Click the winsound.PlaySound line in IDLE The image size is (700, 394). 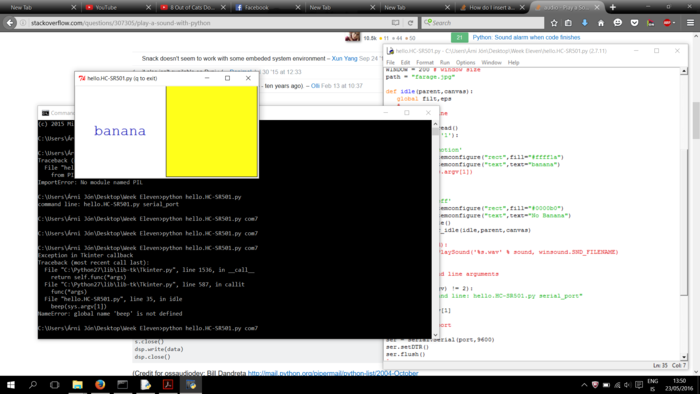tap(529, 252)
